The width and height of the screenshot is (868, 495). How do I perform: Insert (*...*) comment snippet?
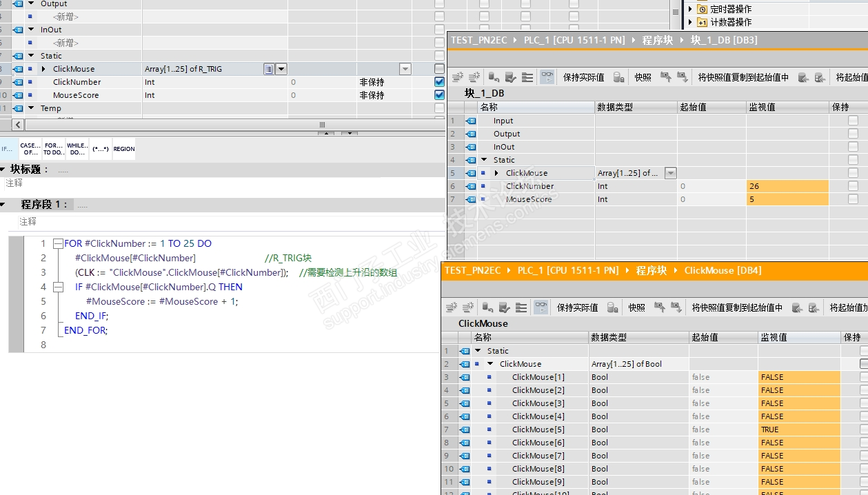coord(101,149)
